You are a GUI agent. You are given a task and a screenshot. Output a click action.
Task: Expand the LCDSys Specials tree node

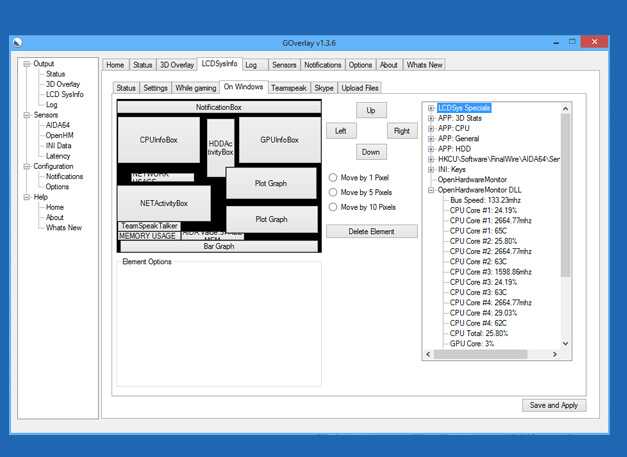pos(431,108)
